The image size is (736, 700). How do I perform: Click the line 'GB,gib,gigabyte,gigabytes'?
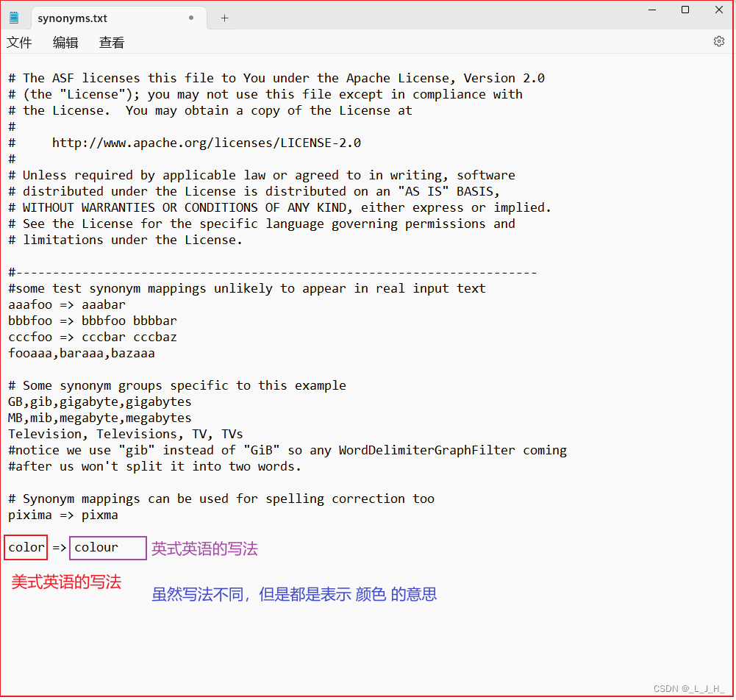pos(99,402)
